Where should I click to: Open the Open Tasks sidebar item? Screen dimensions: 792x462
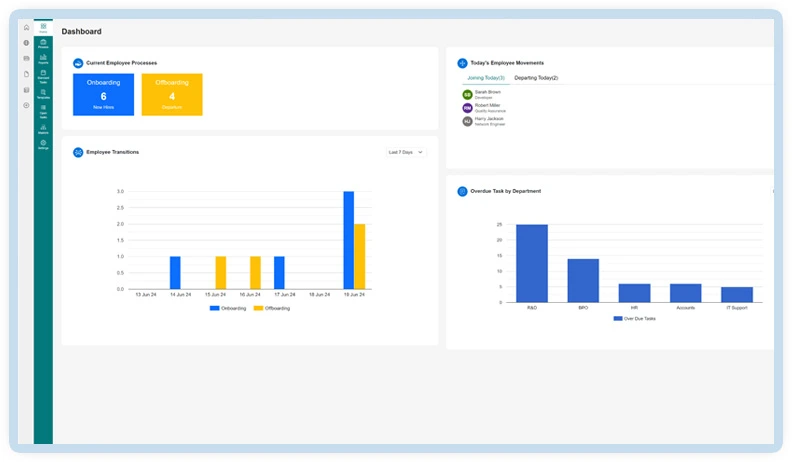pos(43,109)
